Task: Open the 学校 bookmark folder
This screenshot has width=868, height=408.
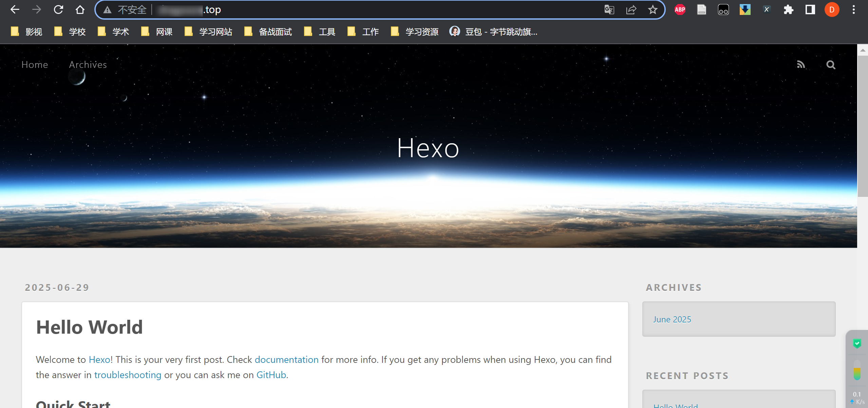Action: click(70, 32)
